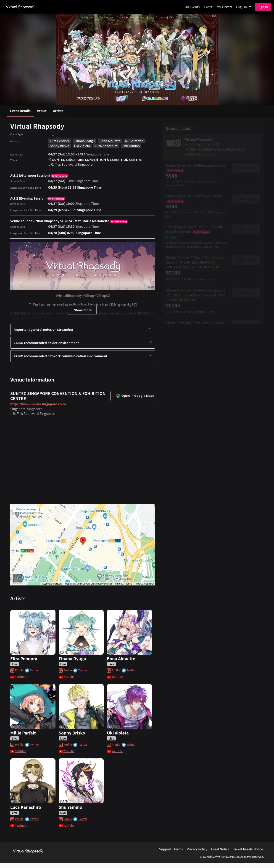Click Finana Ryugu's Twitter icon

click(75, 670)
